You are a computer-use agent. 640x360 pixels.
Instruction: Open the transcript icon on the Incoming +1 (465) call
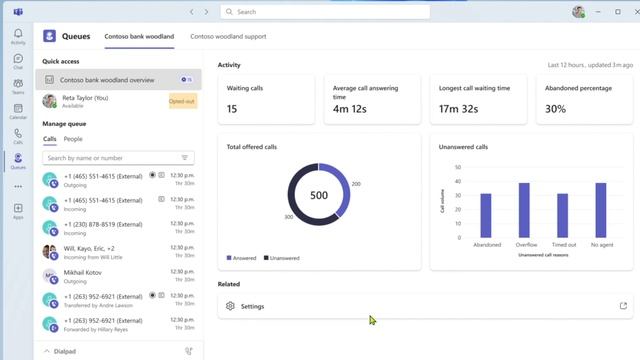(161, 199)
